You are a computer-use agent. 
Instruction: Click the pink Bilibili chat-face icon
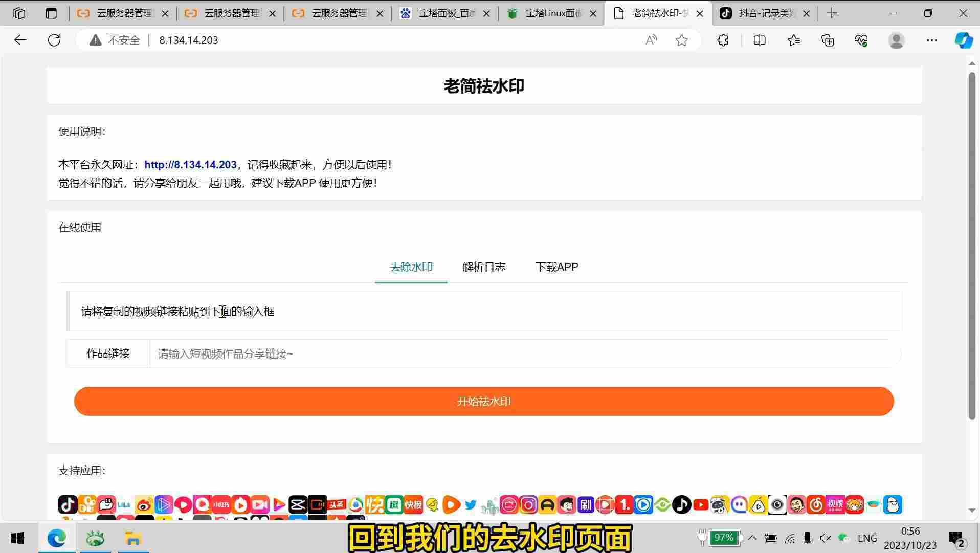(x=106, y=505)
